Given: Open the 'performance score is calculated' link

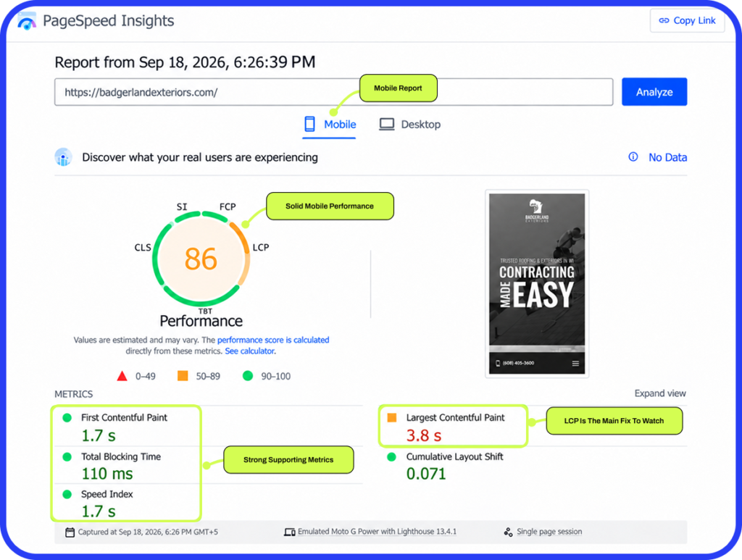Looking at the screenshot, I should tap(273, 340).
